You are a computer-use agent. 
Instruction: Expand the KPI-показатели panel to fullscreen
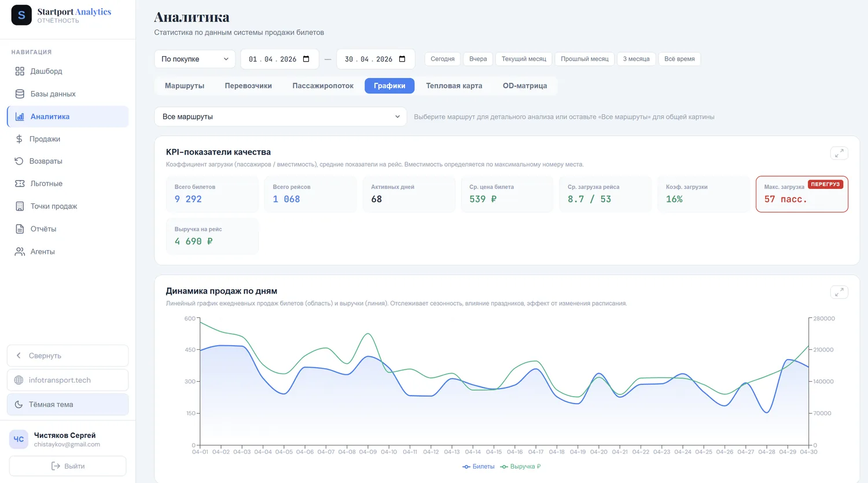pos(839,153)
